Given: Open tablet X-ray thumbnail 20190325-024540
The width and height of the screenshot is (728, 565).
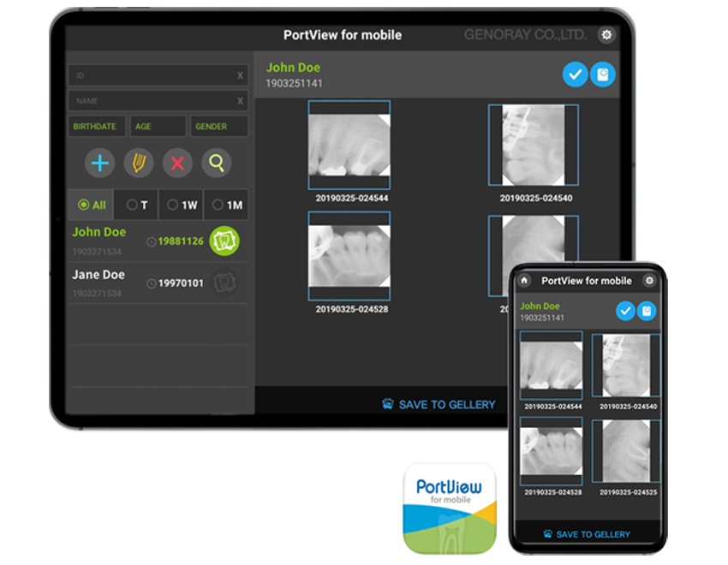Looking at the screenshot, I should point(534,145).
